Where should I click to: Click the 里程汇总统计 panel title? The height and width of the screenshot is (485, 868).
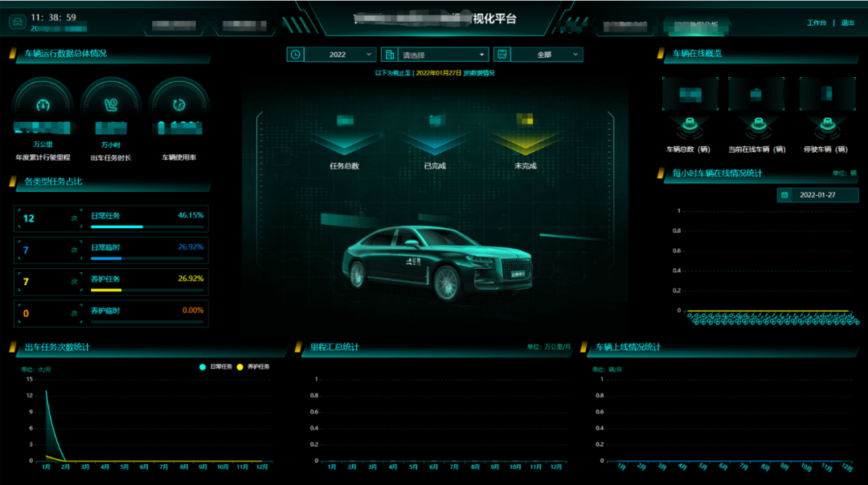[x=334, y=347]
